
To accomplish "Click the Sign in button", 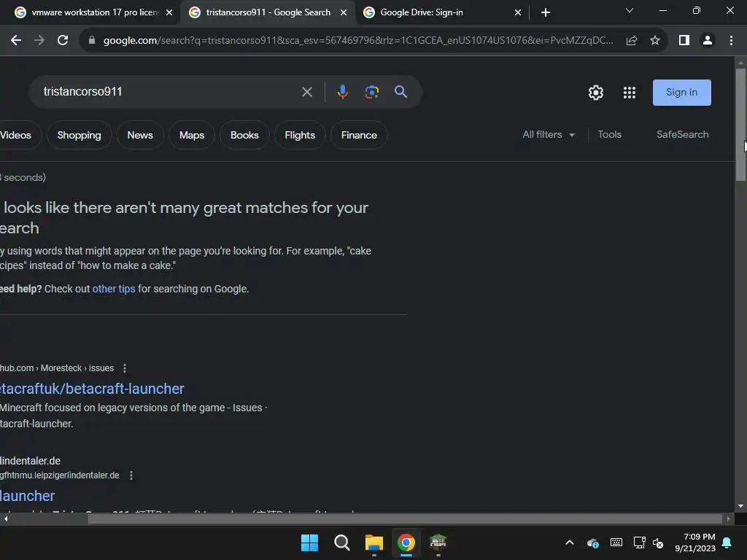I will (682, 93).
